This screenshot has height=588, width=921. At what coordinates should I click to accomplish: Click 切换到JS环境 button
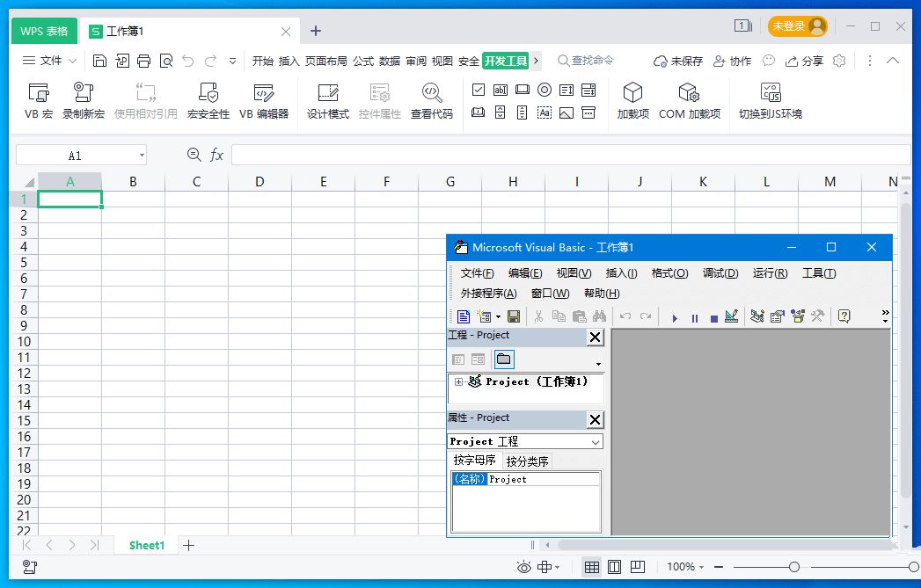pyautogui.click(x=770, y=101)
